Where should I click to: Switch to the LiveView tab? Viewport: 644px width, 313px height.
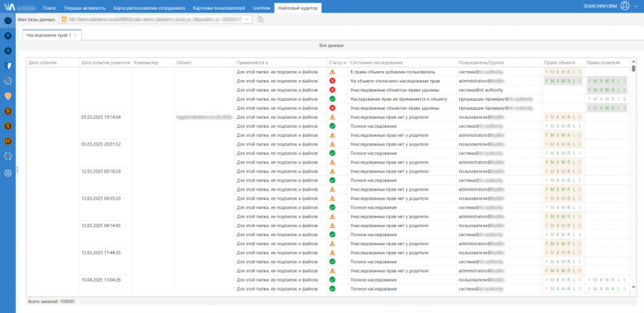261,7
